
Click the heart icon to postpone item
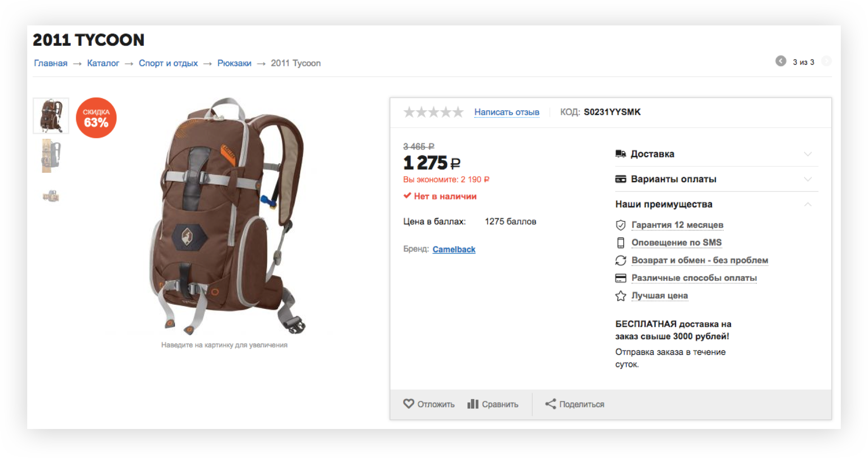pos(409,404)
